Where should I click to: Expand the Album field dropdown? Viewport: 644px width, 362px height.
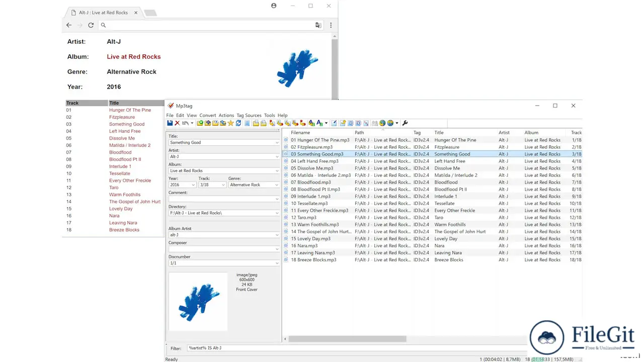(277, 171)
